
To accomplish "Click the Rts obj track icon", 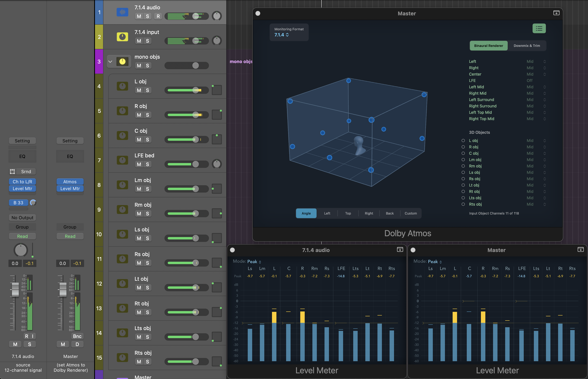I will (x=122, y=358).
